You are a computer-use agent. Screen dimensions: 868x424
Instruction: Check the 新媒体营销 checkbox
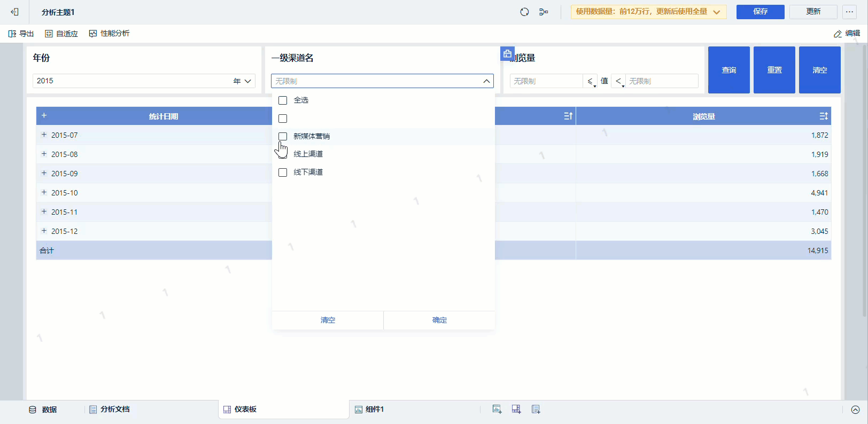283,137
